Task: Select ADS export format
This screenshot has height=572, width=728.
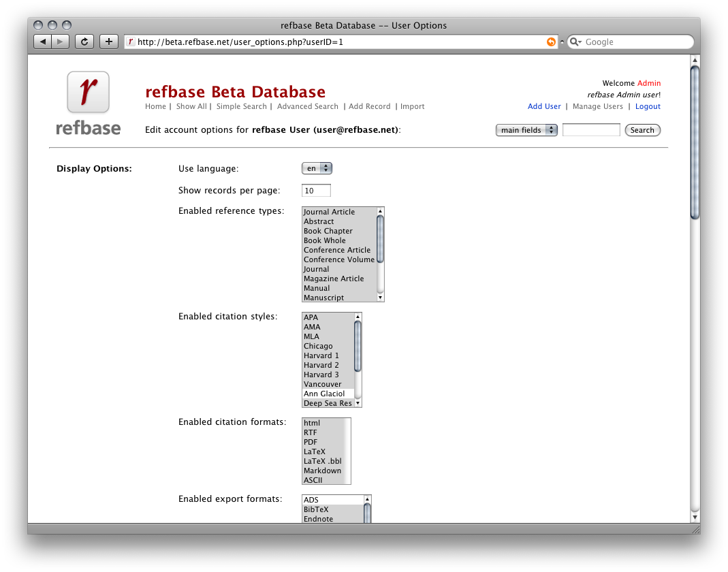Action: tap(333, 500)
